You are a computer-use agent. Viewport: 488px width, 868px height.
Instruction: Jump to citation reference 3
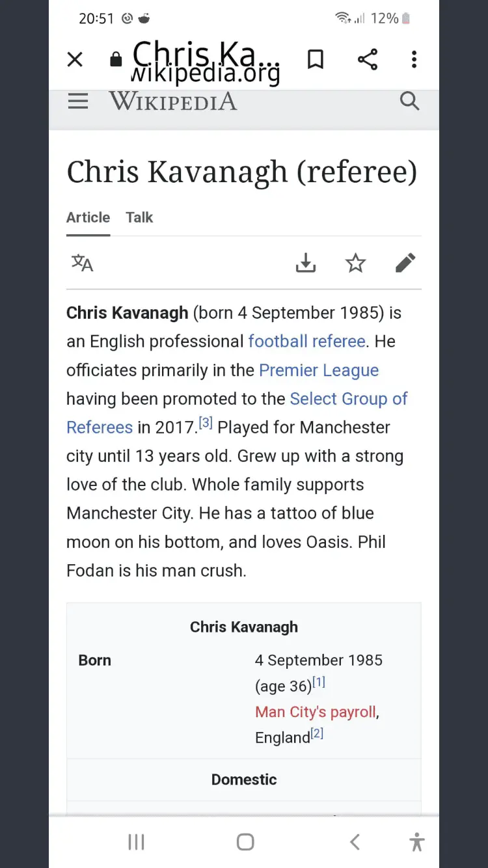206,424
